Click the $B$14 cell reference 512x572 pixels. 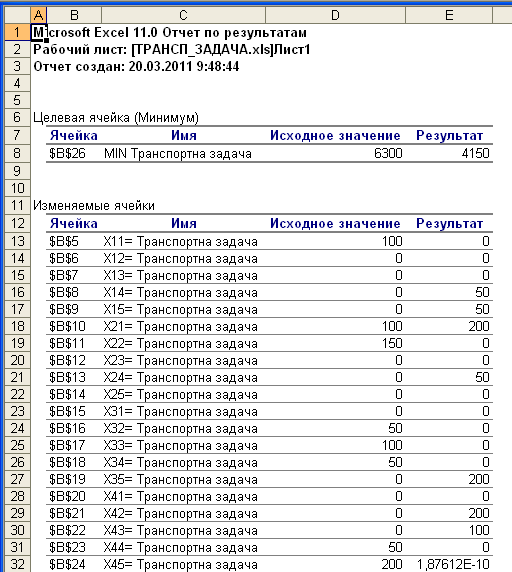[x=67, y=394]
